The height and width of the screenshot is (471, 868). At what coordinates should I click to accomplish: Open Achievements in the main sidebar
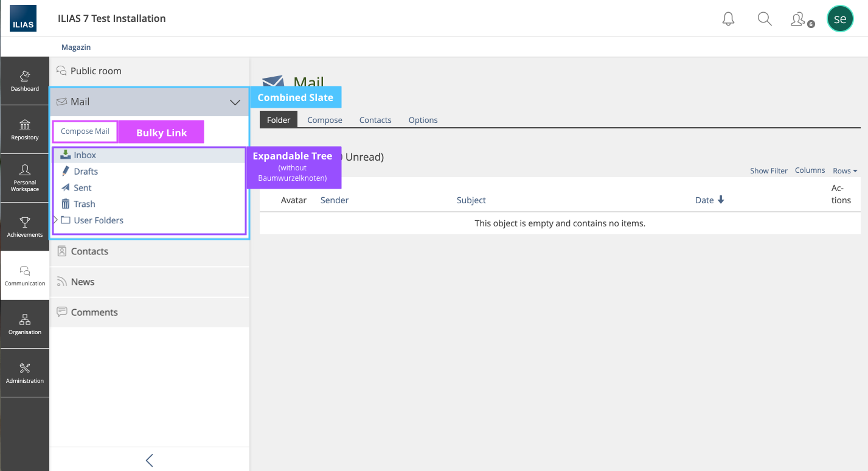click(x=25, y=227)
